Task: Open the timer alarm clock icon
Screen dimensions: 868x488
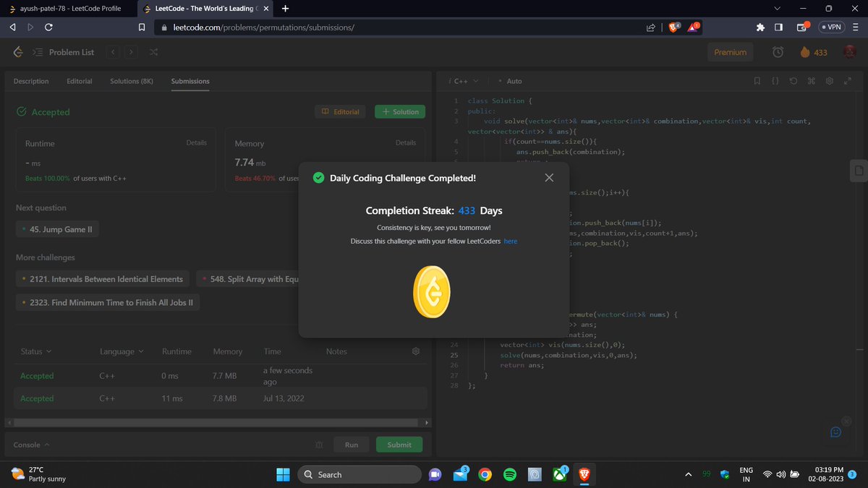Action: click(778, 52)
